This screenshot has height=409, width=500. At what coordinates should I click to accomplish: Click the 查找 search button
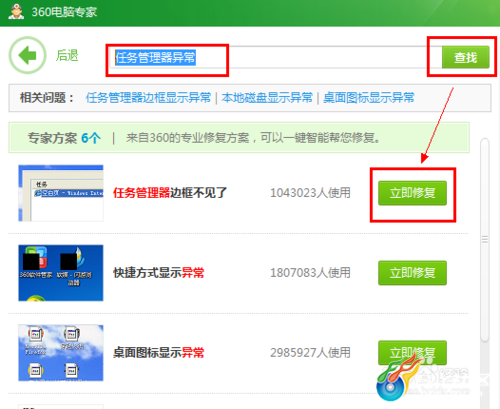tap(465, 57)
